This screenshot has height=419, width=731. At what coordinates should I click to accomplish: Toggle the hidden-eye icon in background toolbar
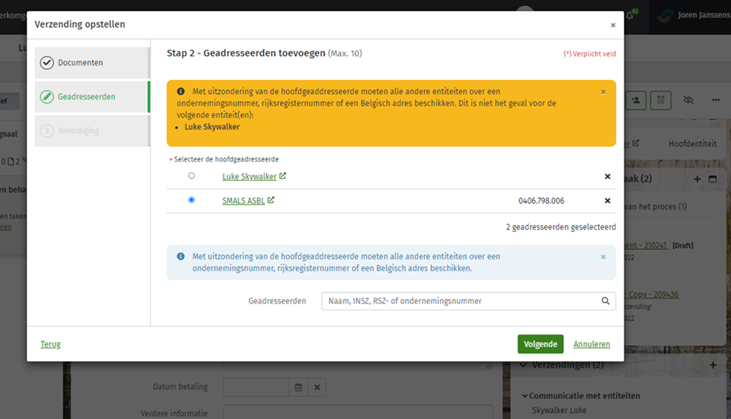[688, 100]
